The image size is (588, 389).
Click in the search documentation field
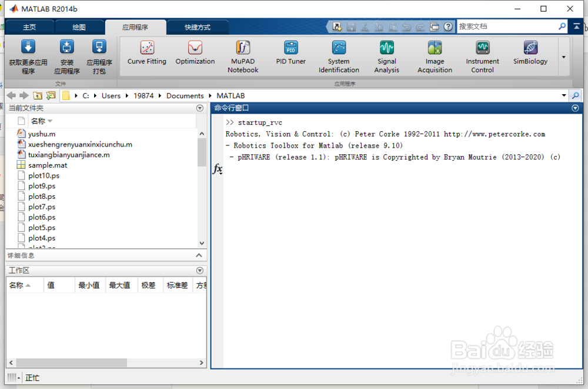(507, 26)
